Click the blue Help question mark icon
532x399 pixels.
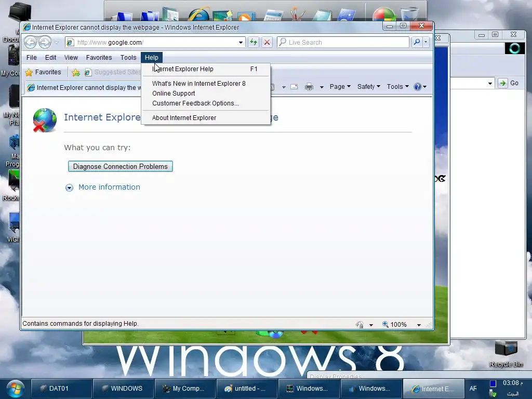(418, 87)
